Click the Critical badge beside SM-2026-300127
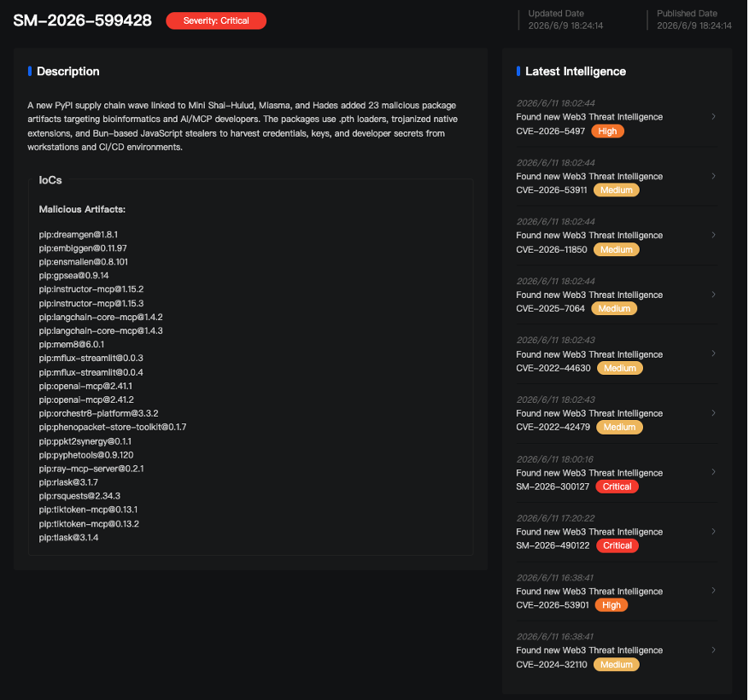The image size is (749, 700). tap(617, 487)
